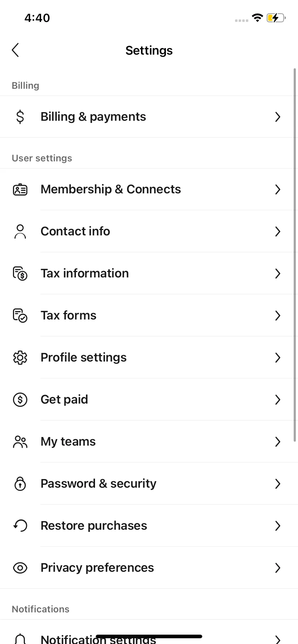Open Notification settings row
Image resolution: width=298 pixels, height=644 pixels.
149,632
